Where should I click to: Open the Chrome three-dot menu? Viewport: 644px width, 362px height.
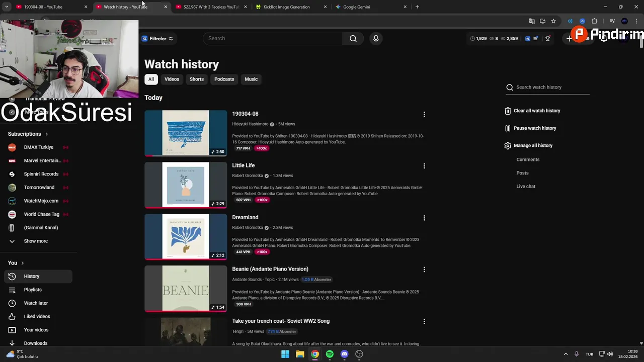(x=636, y=21)
